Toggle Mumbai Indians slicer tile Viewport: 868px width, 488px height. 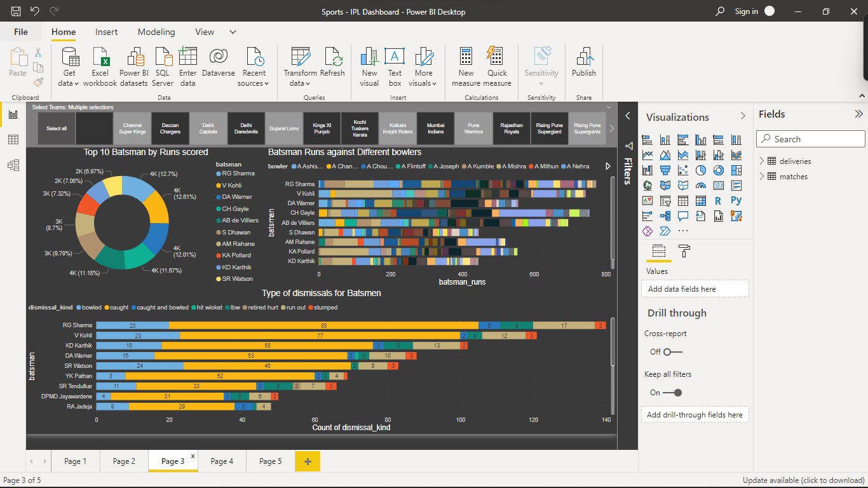(435, 128)
